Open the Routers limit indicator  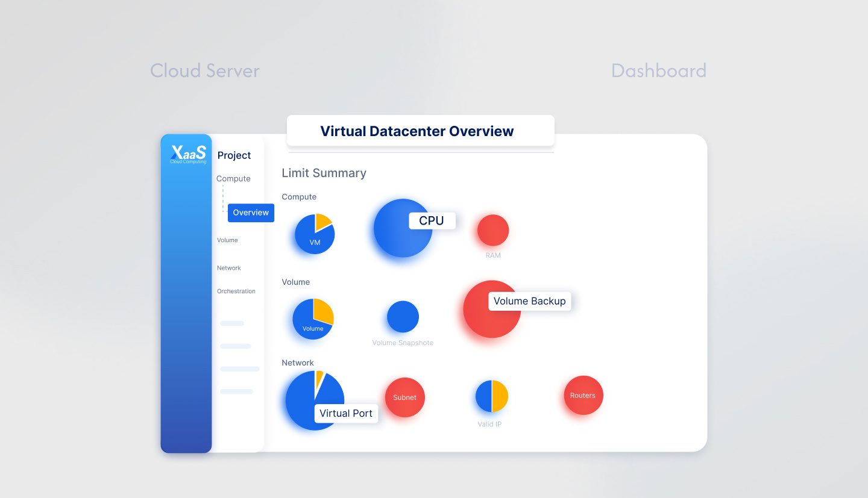pos(583,395)
